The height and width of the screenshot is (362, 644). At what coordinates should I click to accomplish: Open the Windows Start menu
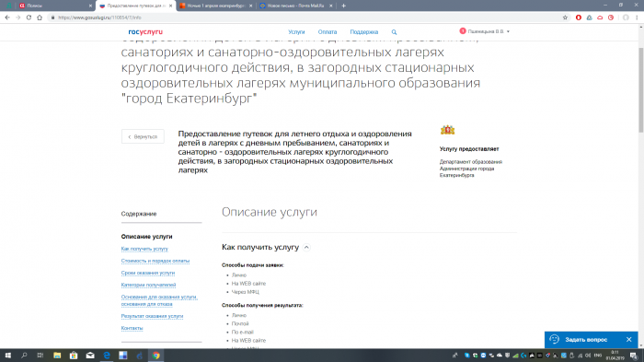[x=7, y=356]
